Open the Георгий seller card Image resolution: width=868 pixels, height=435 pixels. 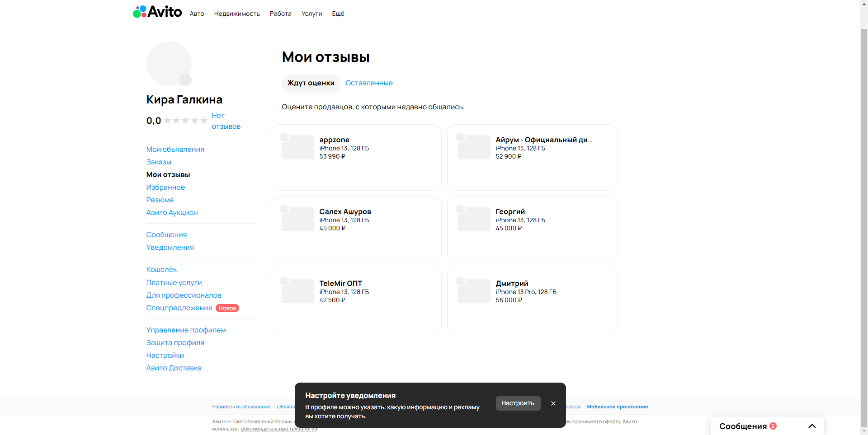click(x=533, y=229)
